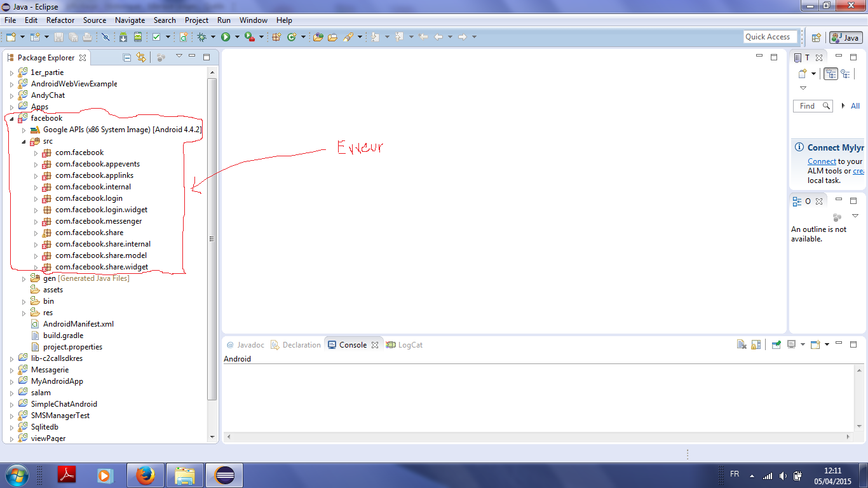Viewport: 868px width, 488px height.
Task: Click the Open Perspective icon
Action: tap(817, 37)
